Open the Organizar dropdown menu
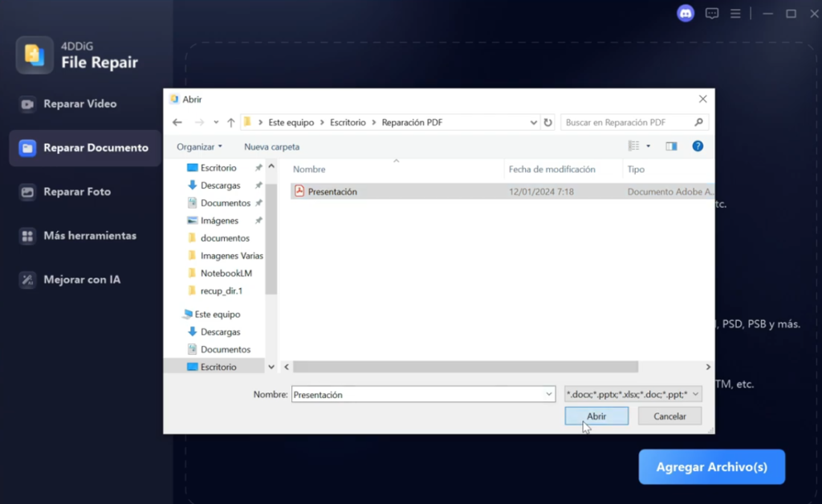 click(199, 147)
